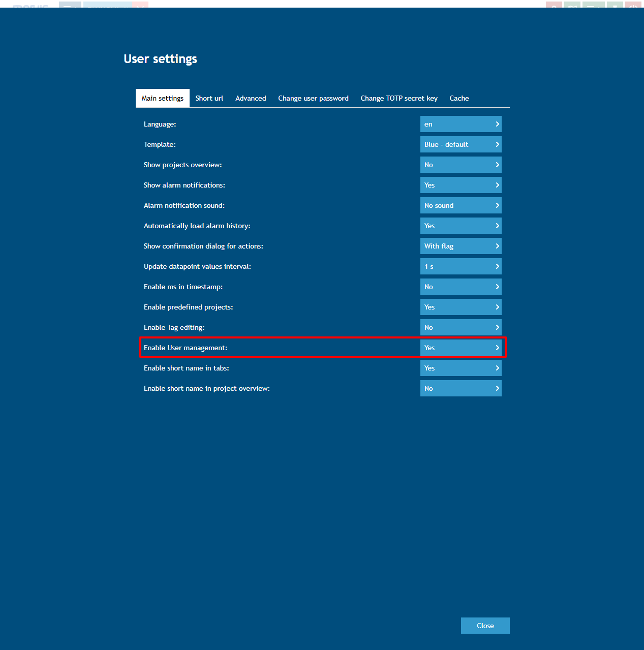Change Enable short name in tabs dropdown

[x=461, y=368]
